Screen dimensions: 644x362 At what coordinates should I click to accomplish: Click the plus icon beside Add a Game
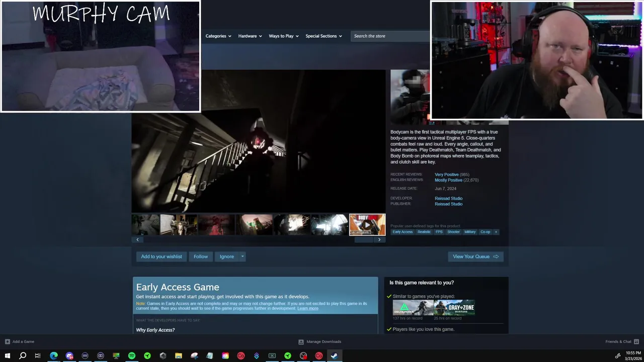7,341
